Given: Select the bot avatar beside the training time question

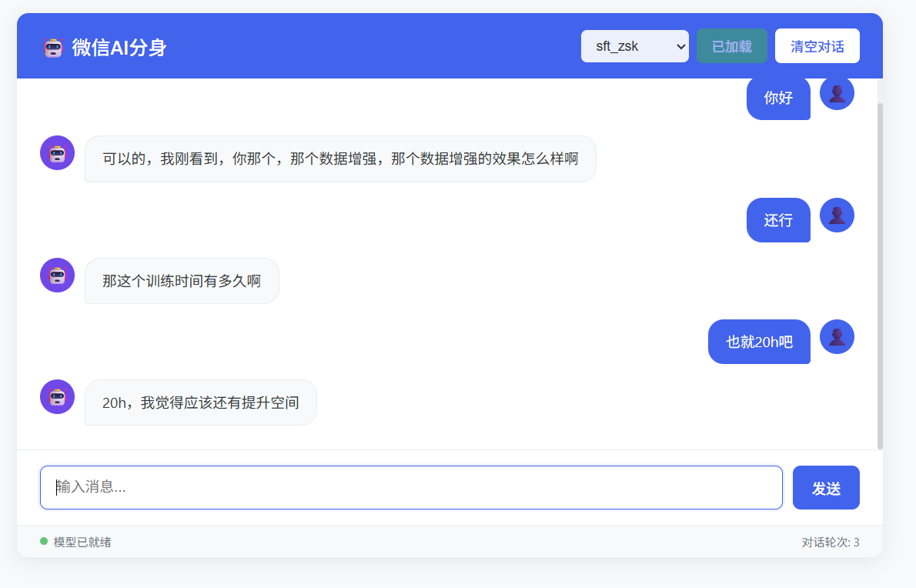Looking at the screenshot, I should [57, 275].
